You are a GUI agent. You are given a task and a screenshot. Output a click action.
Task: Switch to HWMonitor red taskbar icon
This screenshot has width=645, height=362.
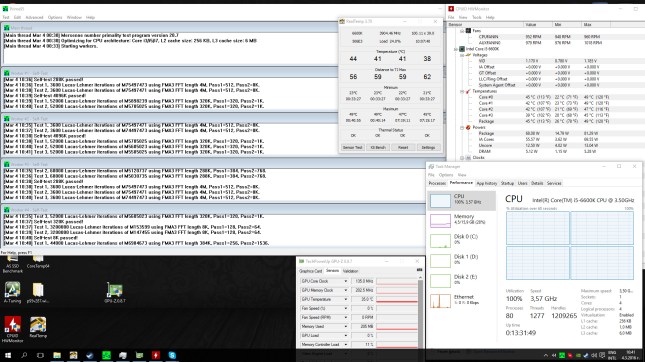click(155, 355)
